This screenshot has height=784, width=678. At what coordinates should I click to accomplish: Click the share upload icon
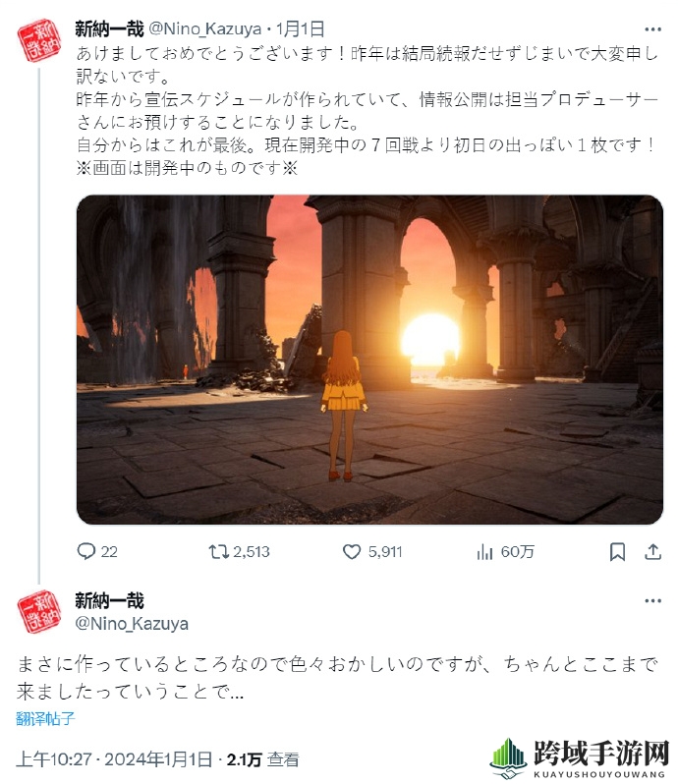(653, 551)
